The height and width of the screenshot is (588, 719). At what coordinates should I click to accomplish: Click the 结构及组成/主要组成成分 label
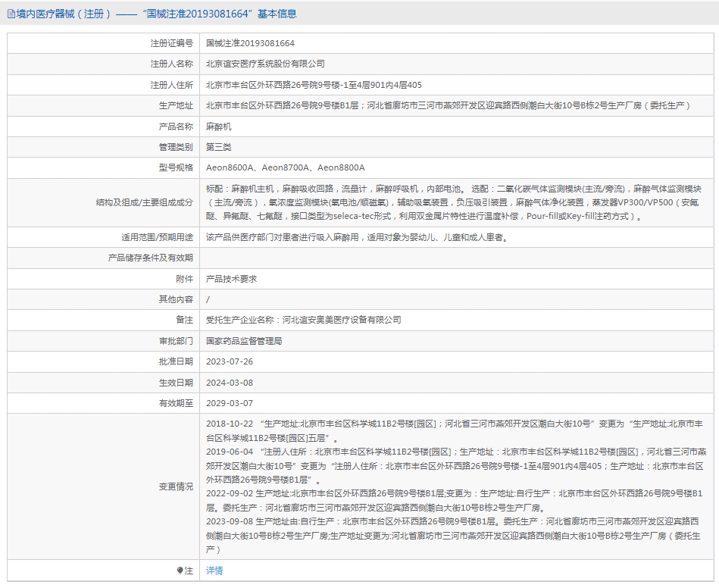[x=145, y=202]
